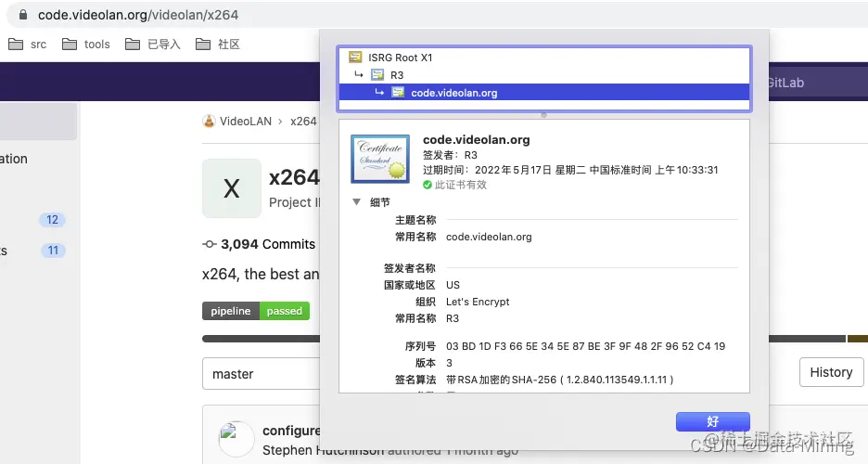Click the sidebar badge showing 12

tap(52, 220)
